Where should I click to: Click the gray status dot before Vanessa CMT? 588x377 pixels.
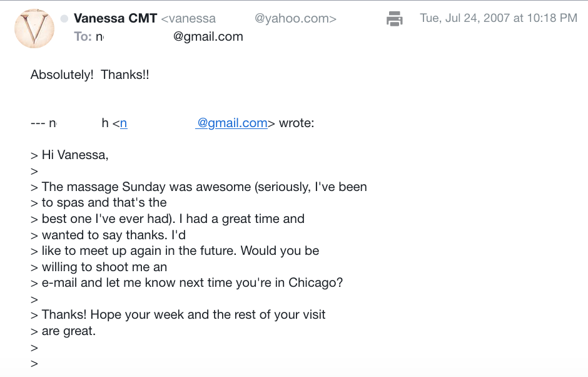point(64,18)
